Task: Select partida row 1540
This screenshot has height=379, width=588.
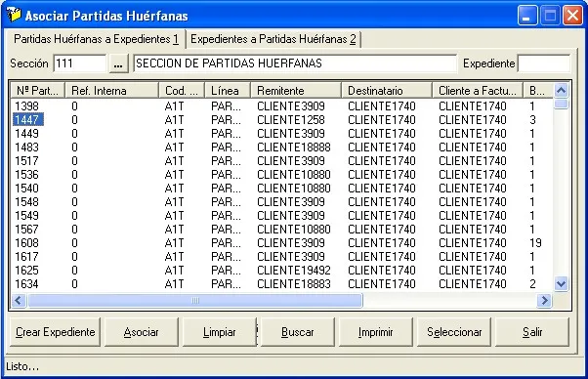Action: (281, 189)
